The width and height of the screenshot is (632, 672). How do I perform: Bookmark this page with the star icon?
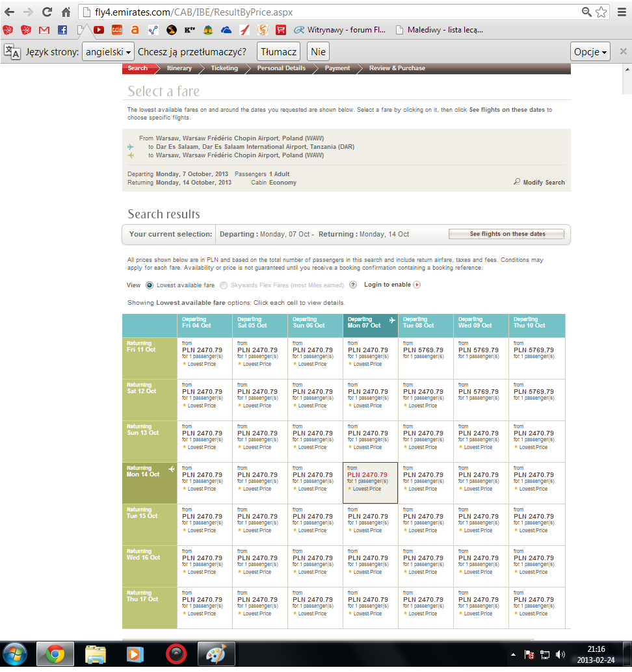coord(601,12)
